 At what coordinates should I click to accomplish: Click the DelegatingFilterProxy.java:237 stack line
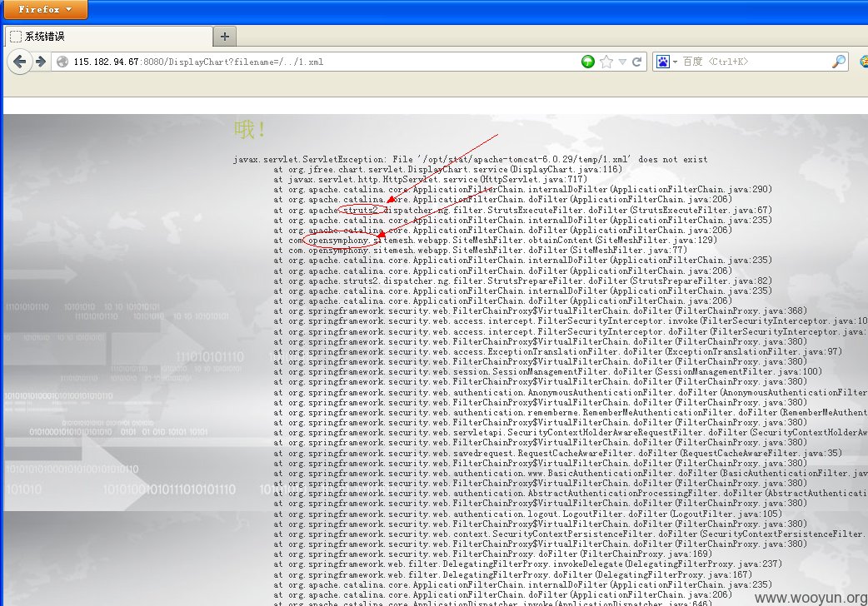(x=527, y=564)
